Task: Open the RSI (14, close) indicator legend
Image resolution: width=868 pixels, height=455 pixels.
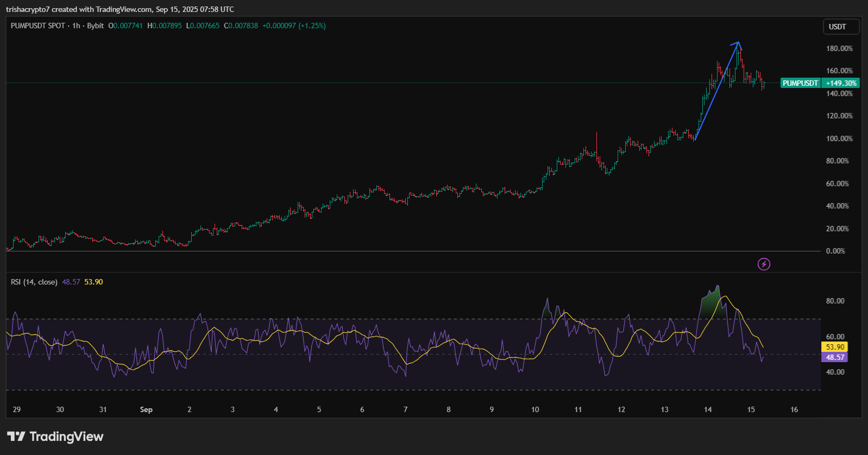Action: pyautogui.click(x=34, y=282)
